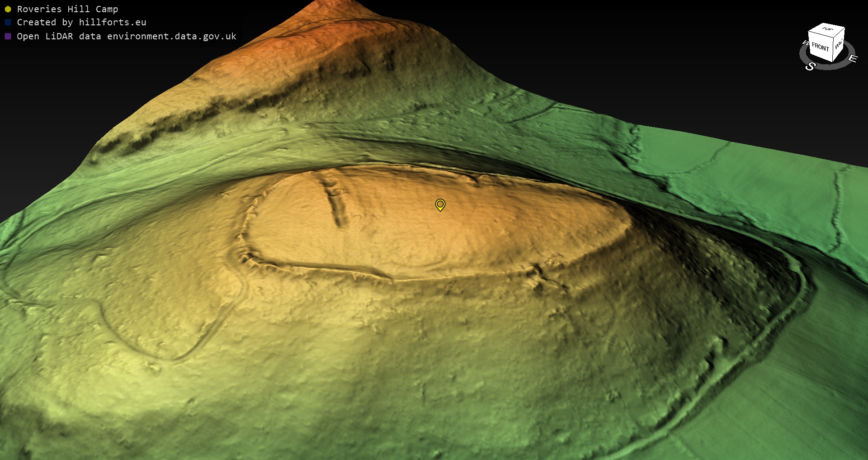
Task: Open the Created by hillforts.eu link
Action: tap(81, 22)
